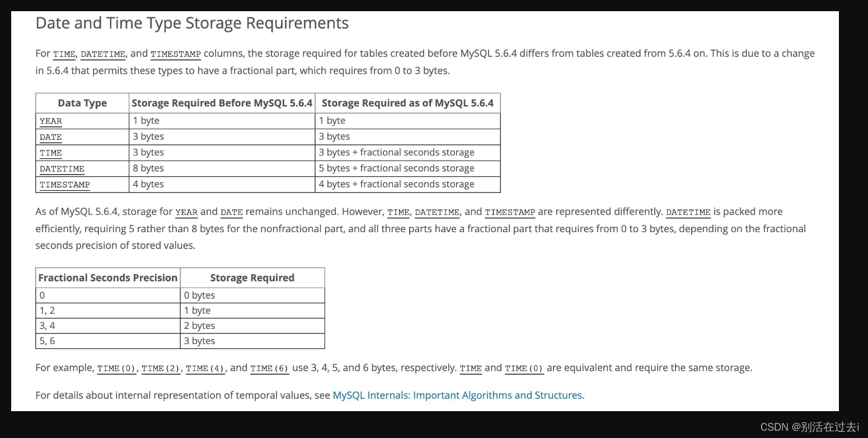Open the DATETIME packed-efficiently link
Viewport: 868px width, 438px height.
point(688,213)
